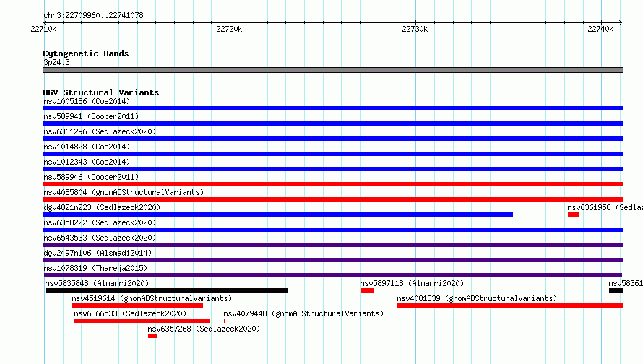Select the nsv589941 (Cooper2011) label

point(91,116)
